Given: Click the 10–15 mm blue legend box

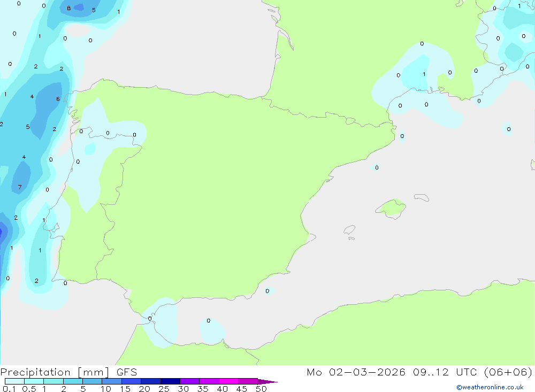Looking at the screenshot, I should (x=112, y=381).
